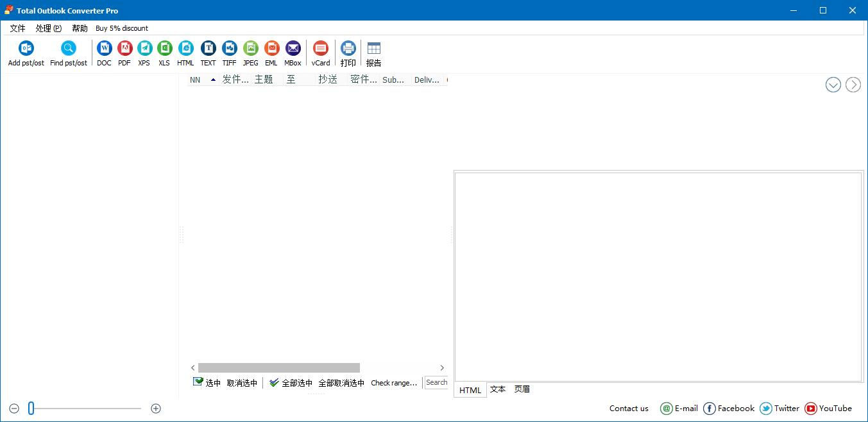The width and height of the screenshot is (868, 422).
Task: Convert to TEXT format
Action: point(208,53)
